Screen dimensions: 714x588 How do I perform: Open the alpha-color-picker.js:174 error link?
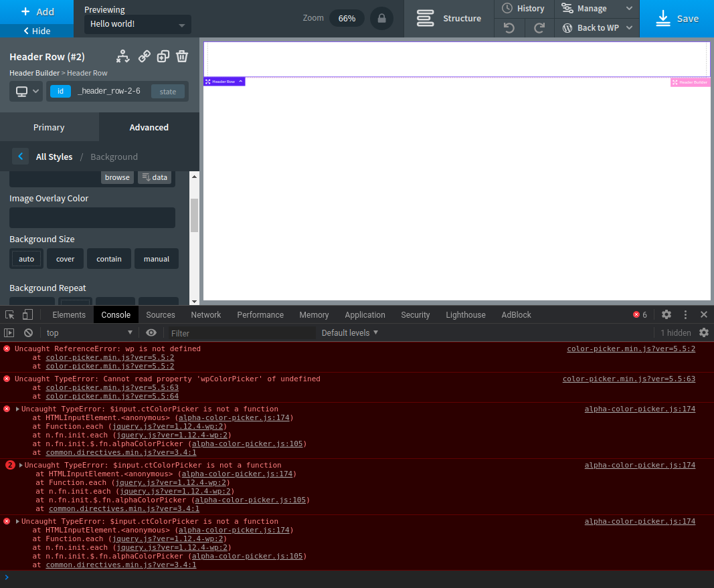coord(640,409)
